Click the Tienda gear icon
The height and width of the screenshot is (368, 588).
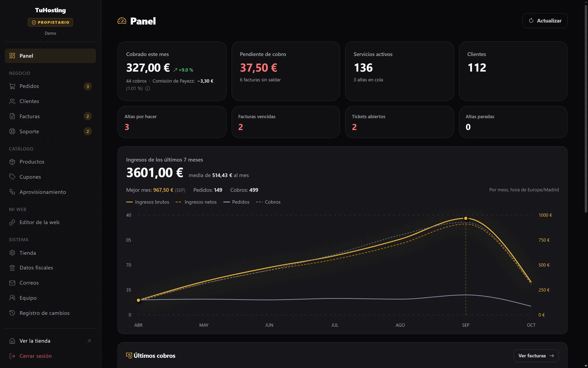12,253
